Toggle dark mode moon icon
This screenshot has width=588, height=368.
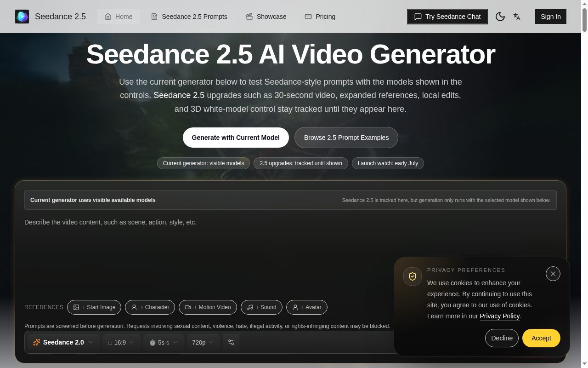500,17
